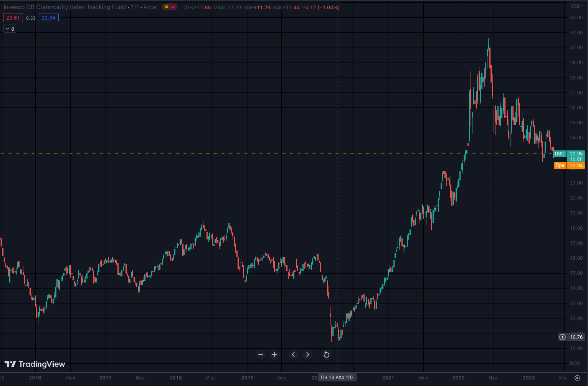Click the 2019 year label on time axis
Screen dimensions: 588x386
pyautogui.click(x=248, y=378)
